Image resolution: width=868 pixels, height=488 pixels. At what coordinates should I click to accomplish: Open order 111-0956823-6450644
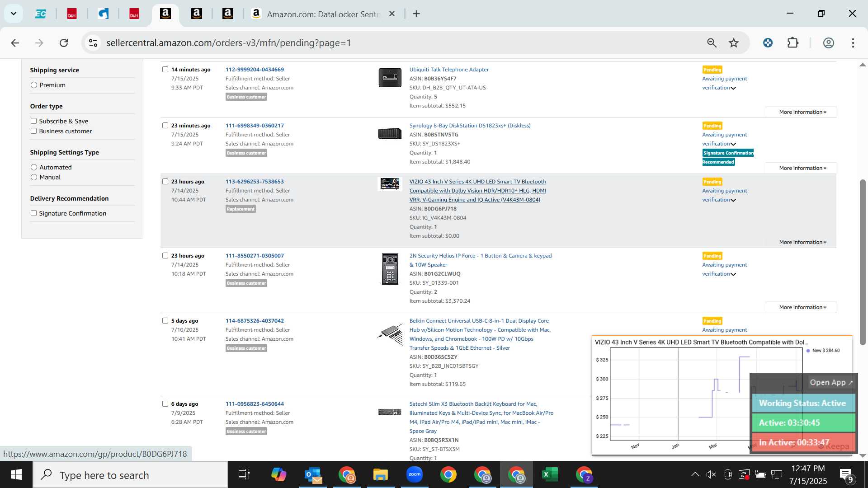(255, 404)
